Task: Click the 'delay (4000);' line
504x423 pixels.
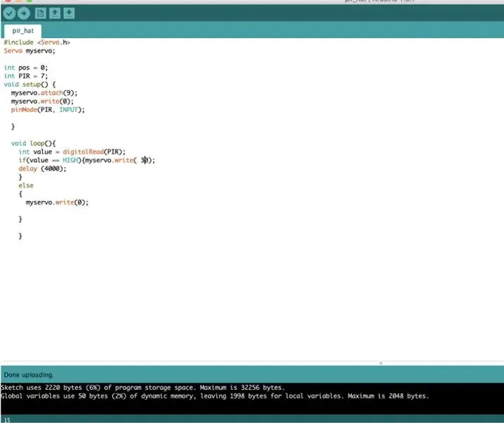Action: (42, 168)
